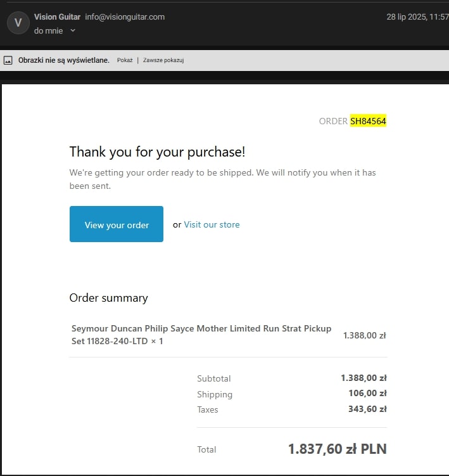Click 'Thank you for your purchase!' heading
Image resolution: width=449 pixels, height=476 pixels.
tap(157, 151)
